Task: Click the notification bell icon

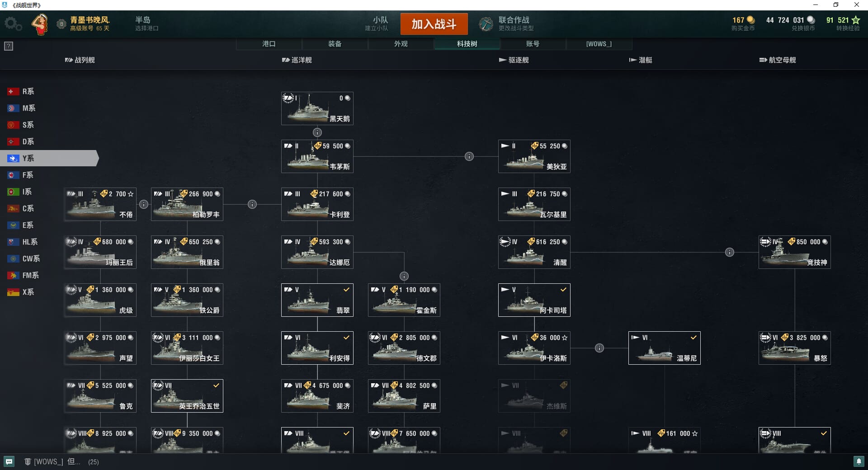Action: tap(859, 461)
